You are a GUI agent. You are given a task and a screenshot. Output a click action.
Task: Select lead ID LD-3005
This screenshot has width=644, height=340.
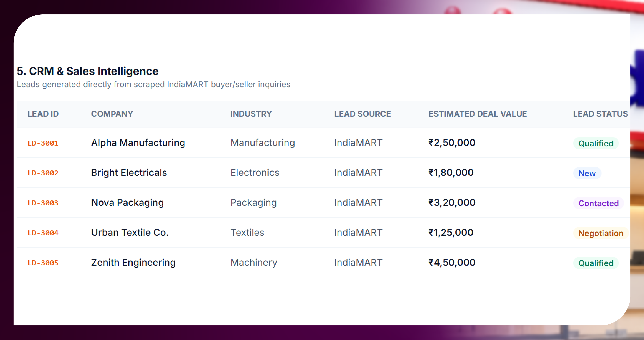[43, 263]
